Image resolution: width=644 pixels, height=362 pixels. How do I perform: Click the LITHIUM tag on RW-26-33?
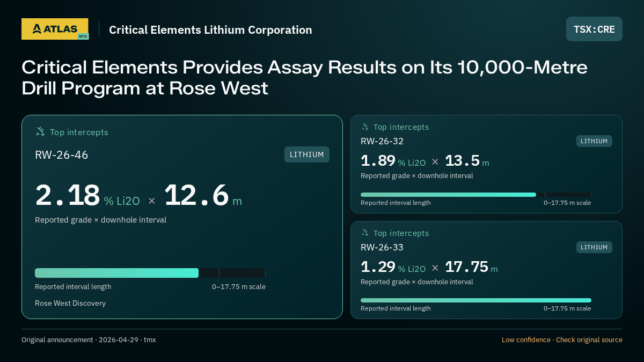(x=594, y=247)
